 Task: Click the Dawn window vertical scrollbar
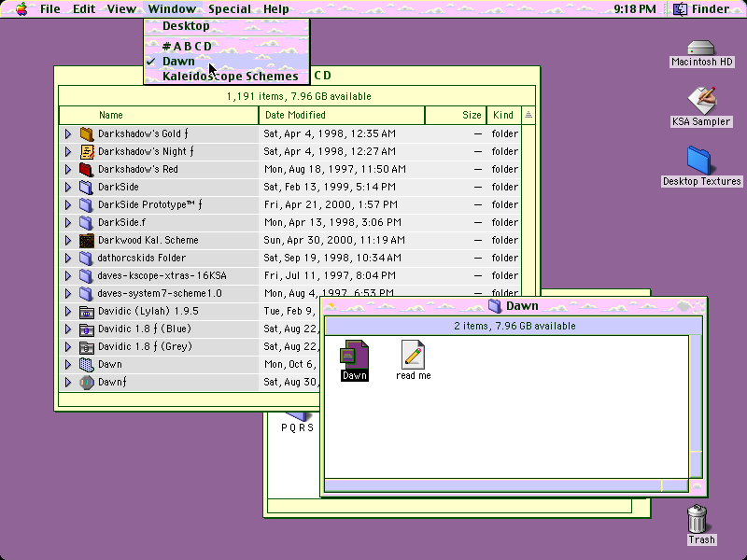[696, 406]
